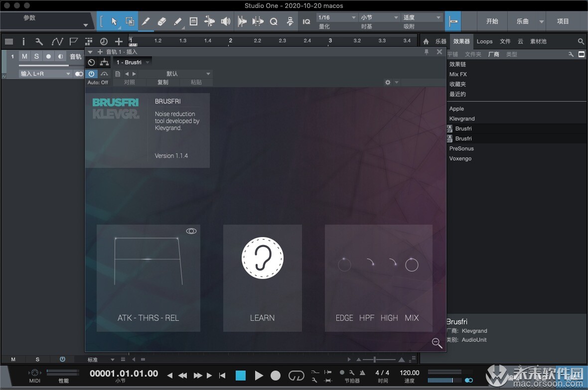Switch to the 素材池 browser tab
Viewport: 588px width, 390px height.
pyautogui.click(x=538, y=42)
